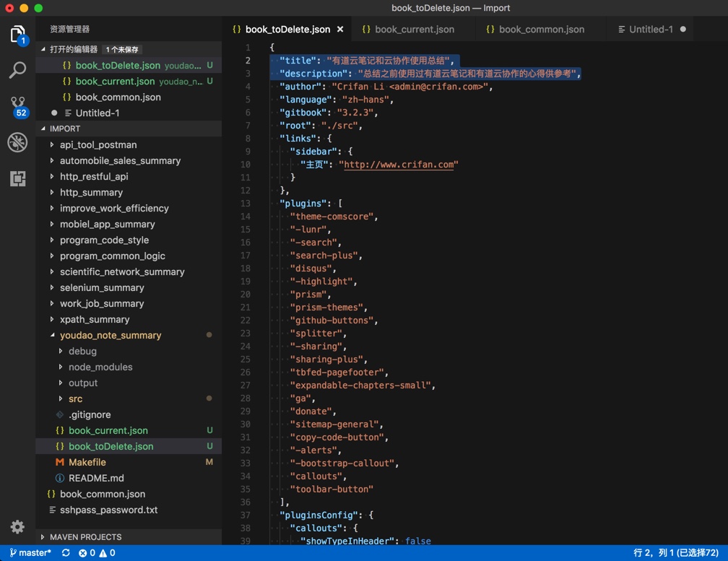Collapse the youdao_note_summary folder
728x561 pixels.
pyautogui.click(x=110, y=335)
